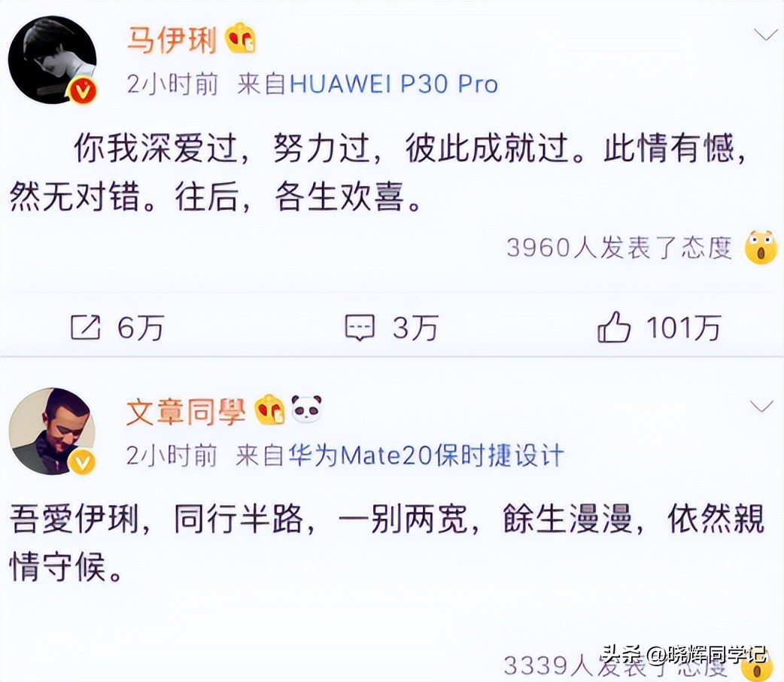Click the membership crown badge beside 马伊琍
The image size is (784, 682).
pos(241,38)
